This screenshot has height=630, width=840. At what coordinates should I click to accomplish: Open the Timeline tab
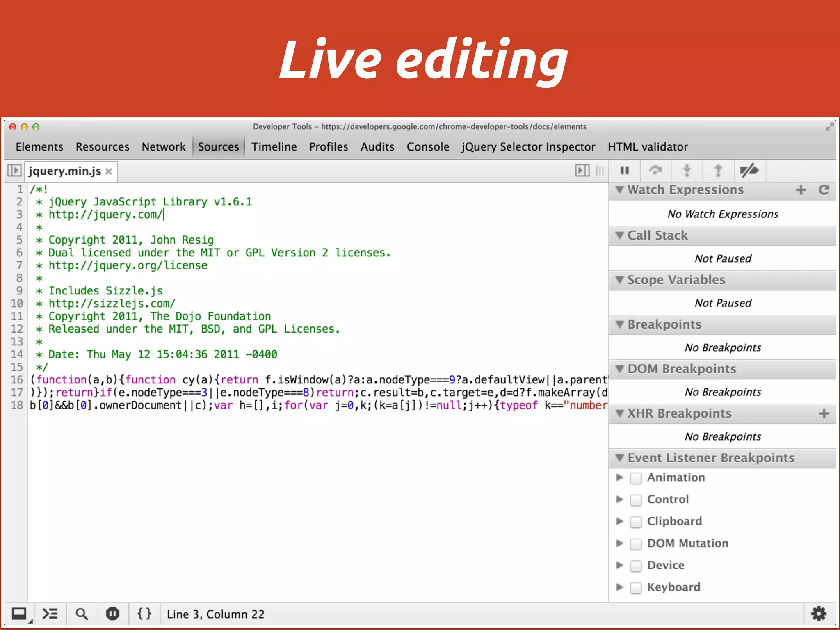click(274, 147)
